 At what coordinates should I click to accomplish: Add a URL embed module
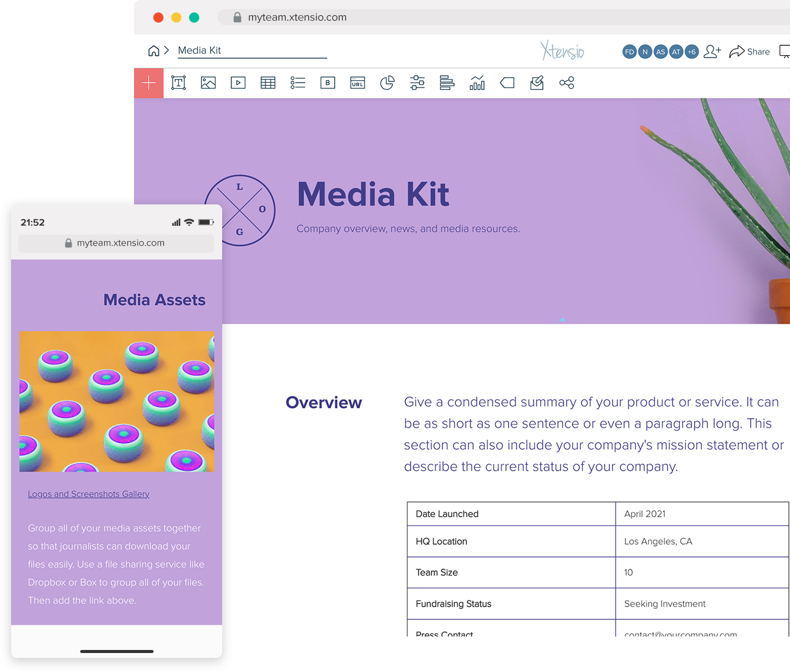point(357,83)
